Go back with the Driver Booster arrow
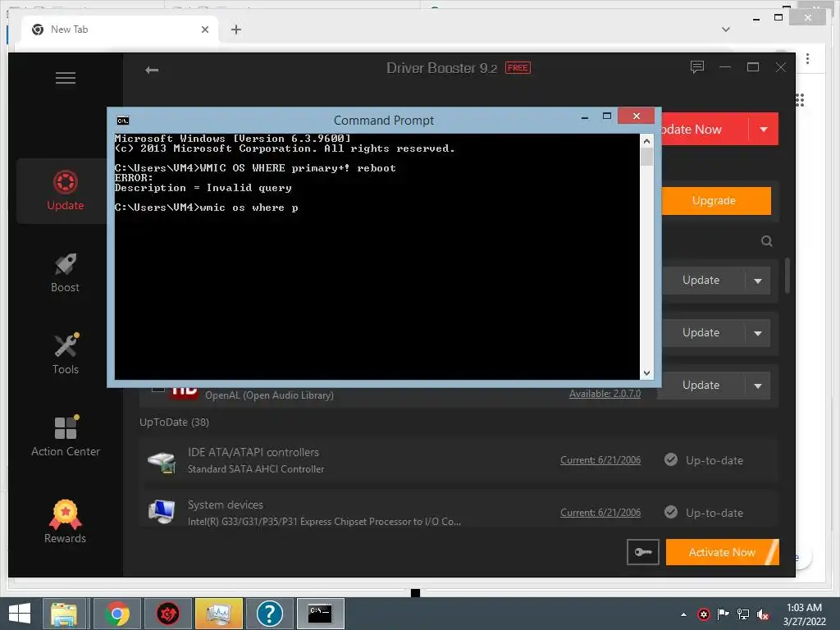The image size is (840, 630). point(152,70)
